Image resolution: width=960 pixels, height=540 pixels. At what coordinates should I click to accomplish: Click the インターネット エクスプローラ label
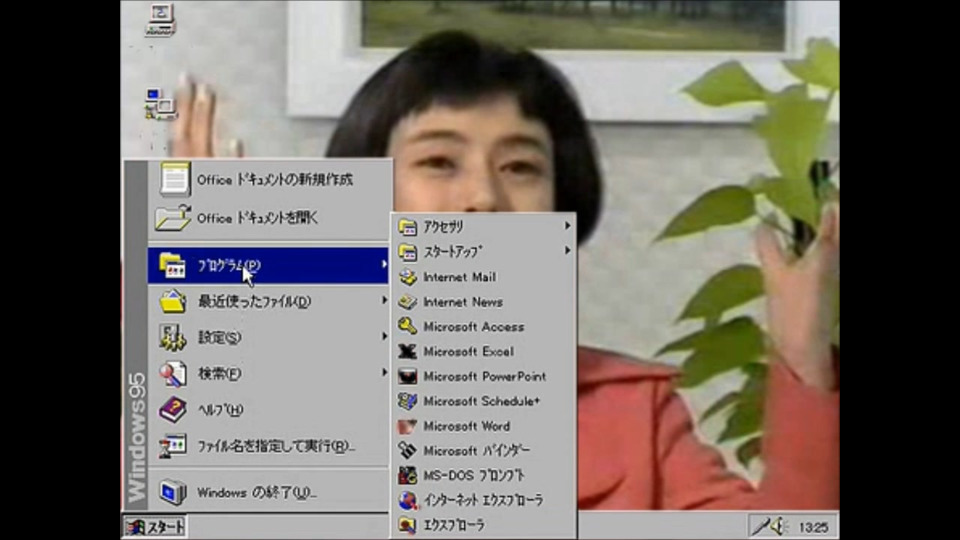point(483,500)
